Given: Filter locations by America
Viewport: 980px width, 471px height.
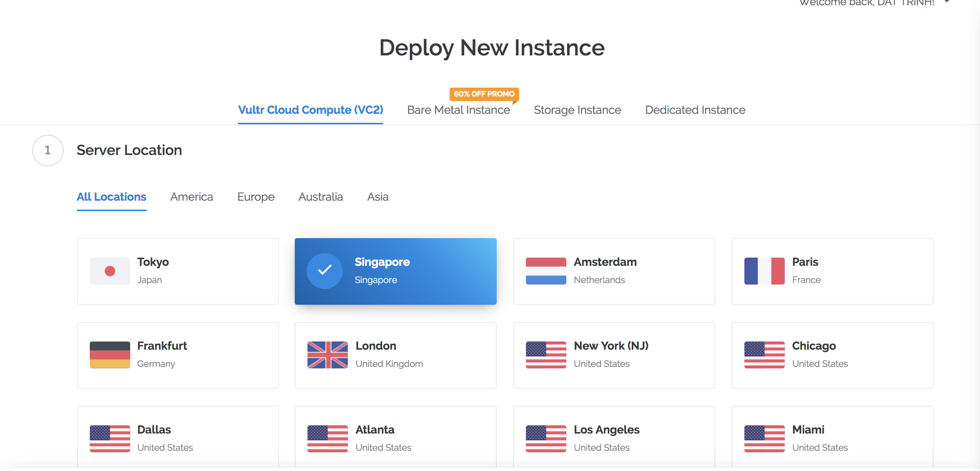Looking at the screenshot, I should pos(192,197).
